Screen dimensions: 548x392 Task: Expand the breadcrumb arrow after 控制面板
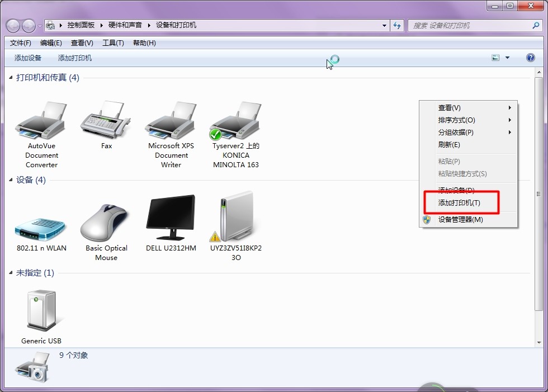coord(102,25)
